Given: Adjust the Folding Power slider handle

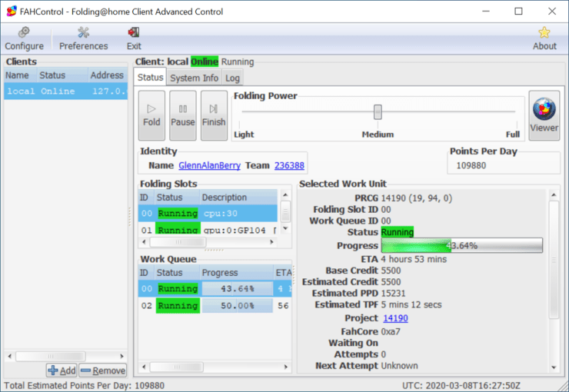Looking at the screenshot, I should coord(378,111).
